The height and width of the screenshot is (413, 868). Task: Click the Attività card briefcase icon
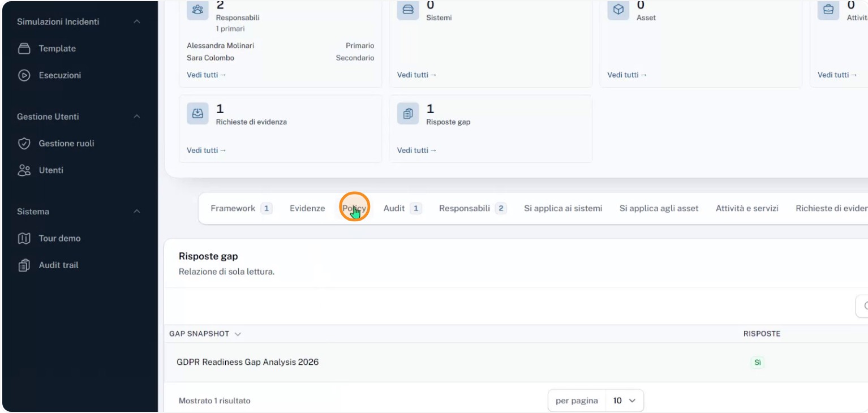(829, 10)
